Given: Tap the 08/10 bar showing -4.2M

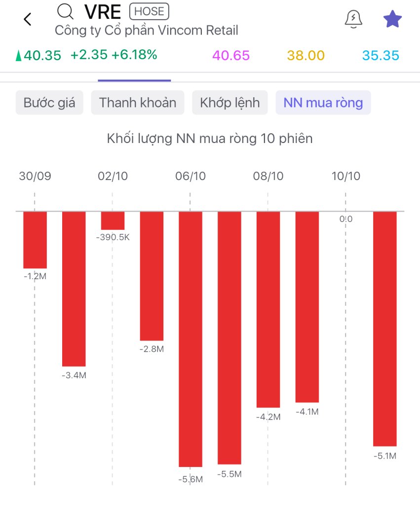Looking at the screenshot, I should (268, 309).
